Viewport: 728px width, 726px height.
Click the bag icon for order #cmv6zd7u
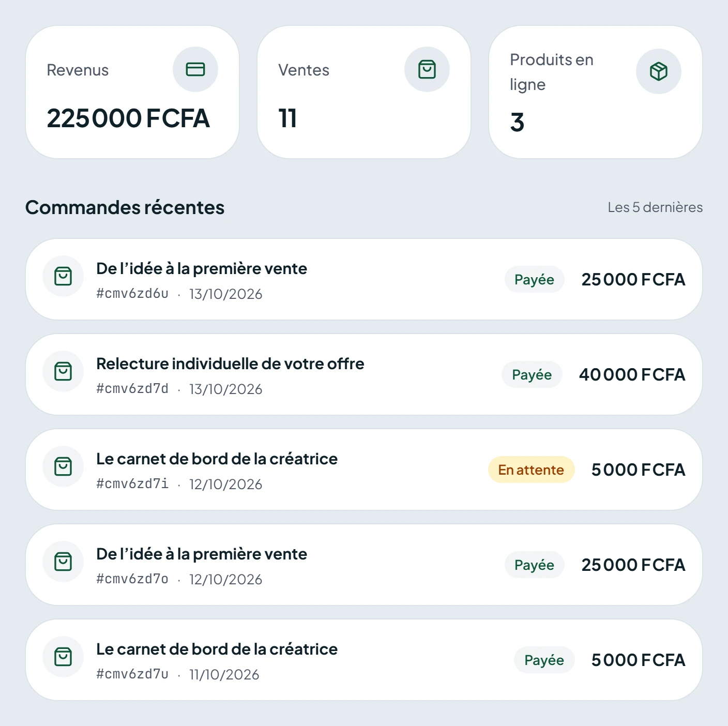(x=63, y=657)
